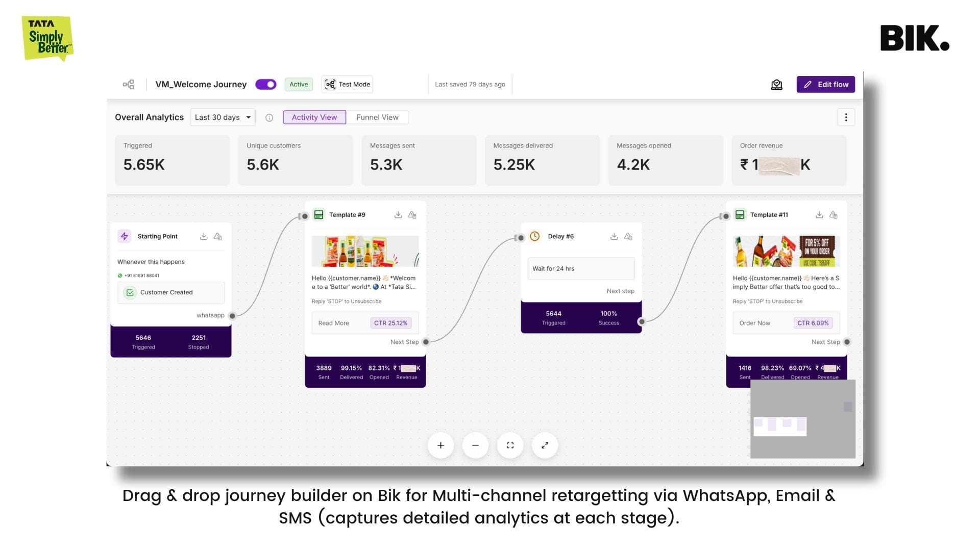Click the zoom fit/reset view icon on canvas

point(510,445)
